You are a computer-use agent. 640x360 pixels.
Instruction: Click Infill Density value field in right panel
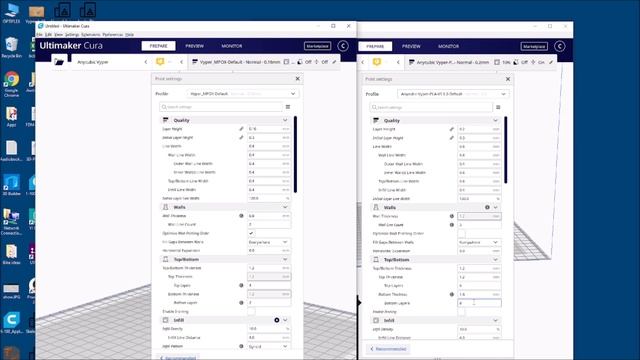(x=479, y=329)
